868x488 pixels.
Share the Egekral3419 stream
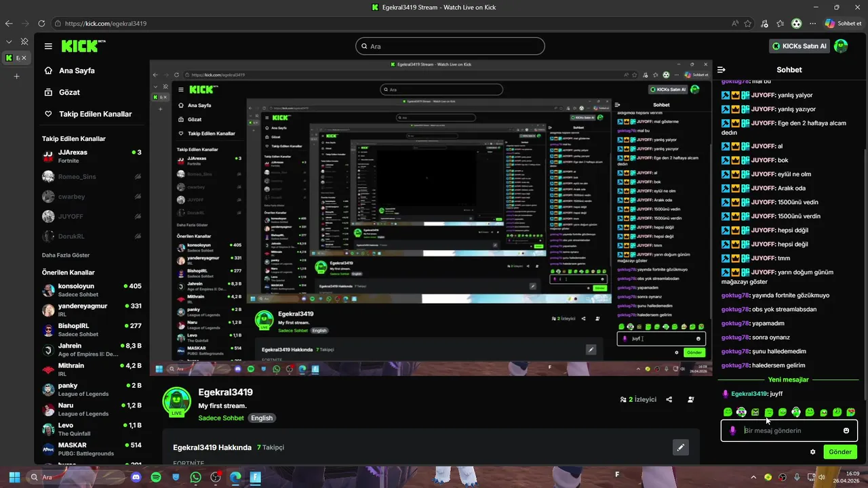(x=669, y=399)
